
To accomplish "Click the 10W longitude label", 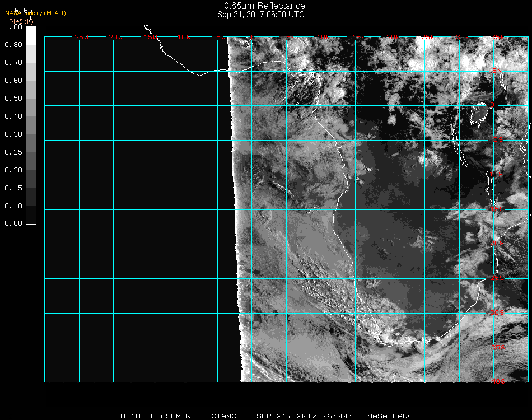I will pyautogui.click(x=184, y=37).
